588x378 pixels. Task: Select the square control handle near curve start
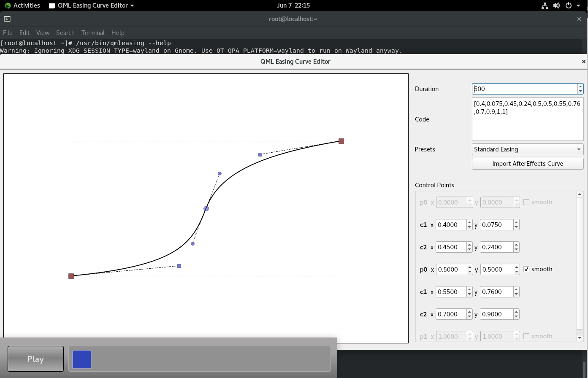179,266
